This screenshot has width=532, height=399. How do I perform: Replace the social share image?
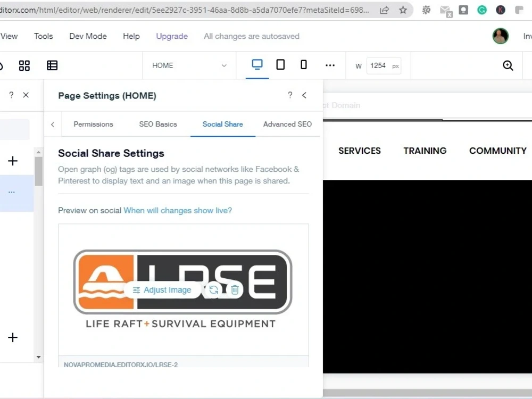214,290
